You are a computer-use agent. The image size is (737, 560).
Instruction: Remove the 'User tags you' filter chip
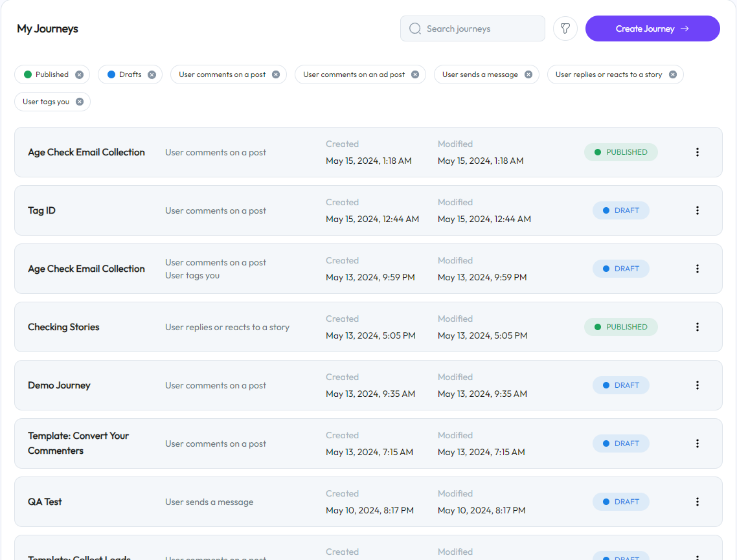(80, 102)
